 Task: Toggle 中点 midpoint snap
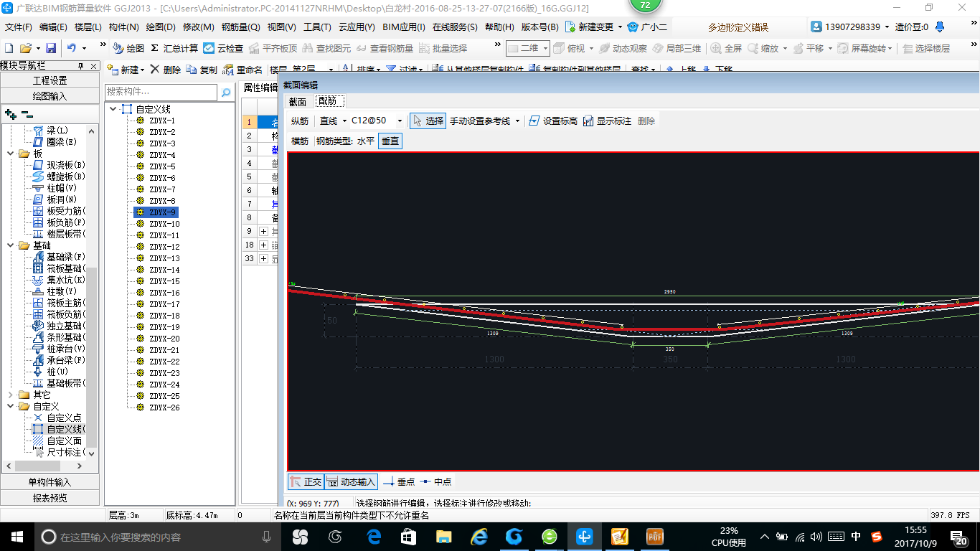(x=436, y=481)
